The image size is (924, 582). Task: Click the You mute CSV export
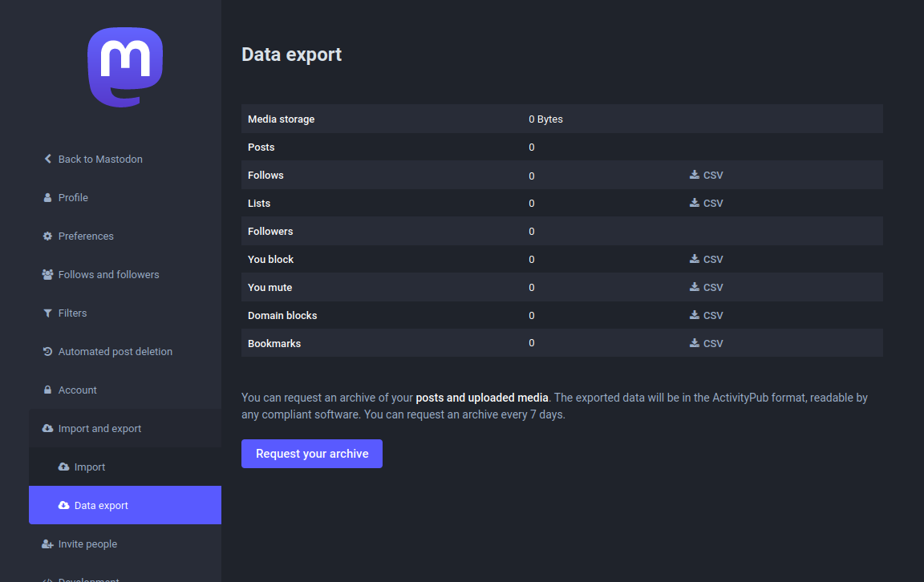click(706, 287)
